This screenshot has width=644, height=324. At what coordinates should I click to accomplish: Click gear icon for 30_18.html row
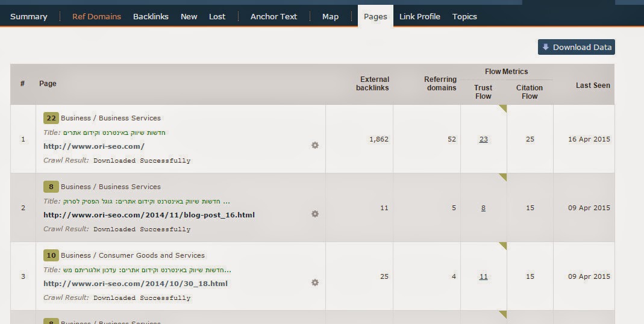coord(315,282)
